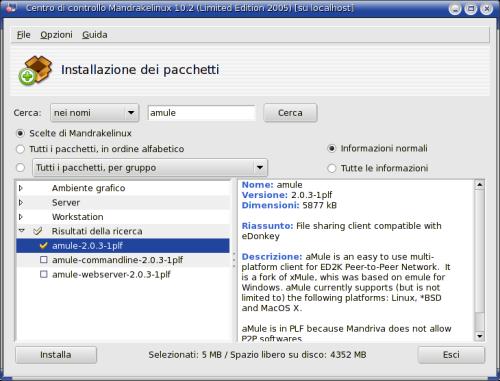Maximize the Centro di controllo window
Viewport: 500px width, 381px height.
[471, 9]
